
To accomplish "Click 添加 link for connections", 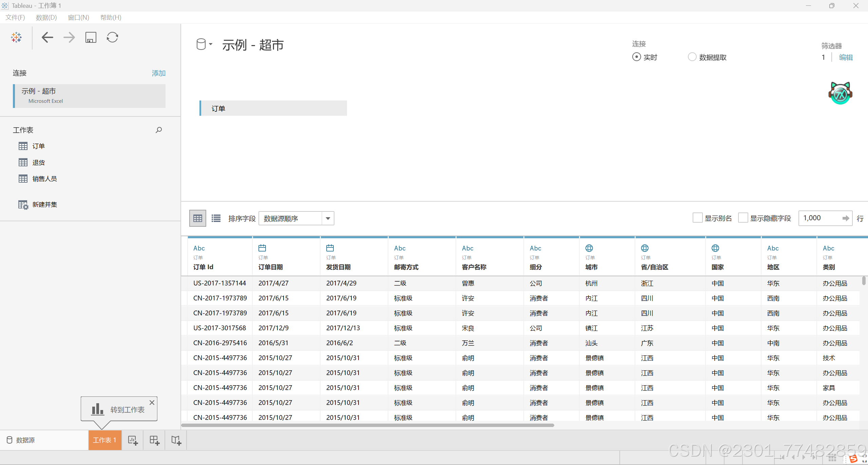I will tap(158, 73).
